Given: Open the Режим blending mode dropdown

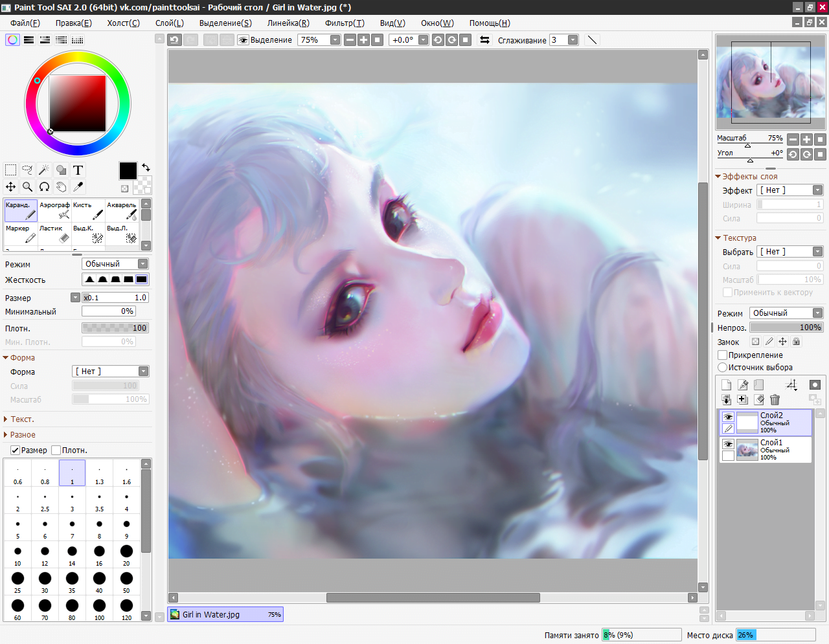Looking at the screenshot, I should click(786, 313).
